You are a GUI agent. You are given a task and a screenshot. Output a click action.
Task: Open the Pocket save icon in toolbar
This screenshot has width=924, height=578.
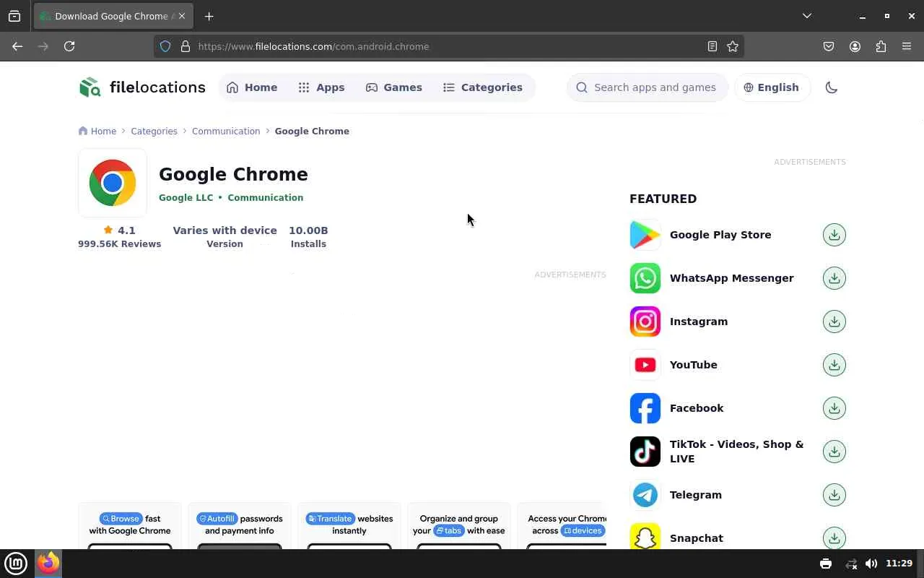point(829,46)
